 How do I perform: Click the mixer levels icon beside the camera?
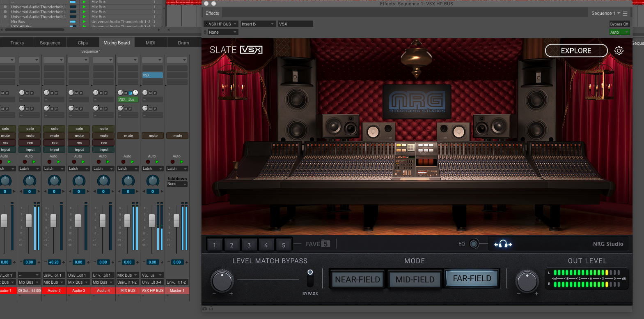point(211,308)
